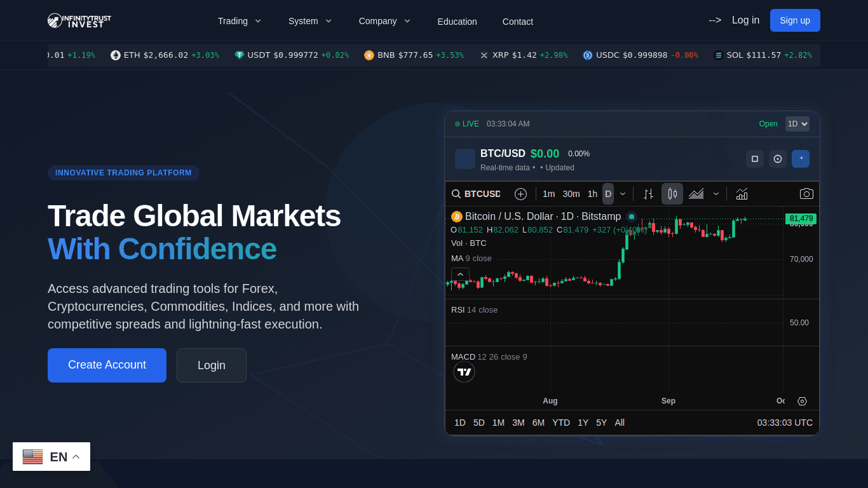Expand the chart time interval chevron

pos(623,194)
